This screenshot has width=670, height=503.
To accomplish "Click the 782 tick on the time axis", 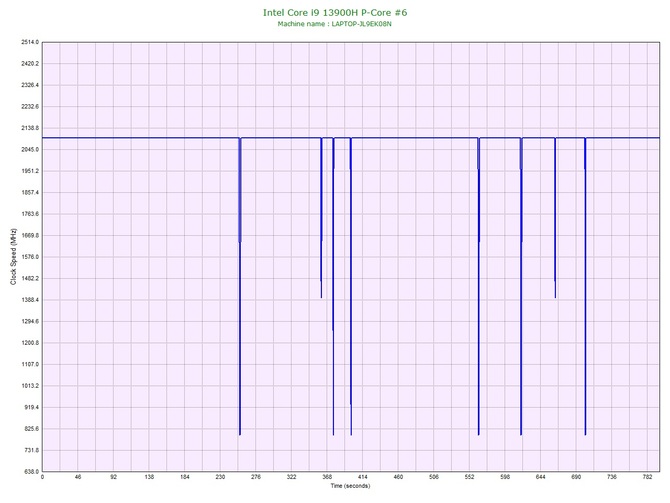I will [x=647, y=477].
